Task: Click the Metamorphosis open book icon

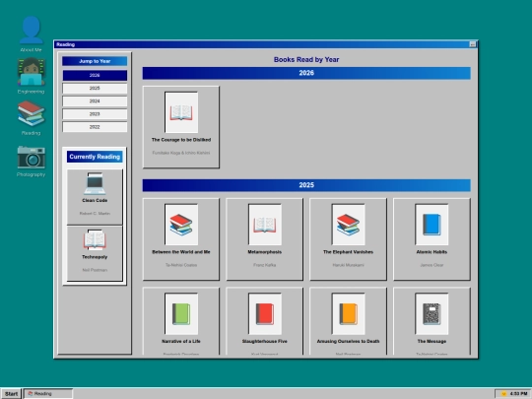Action: tap(265, 225)
